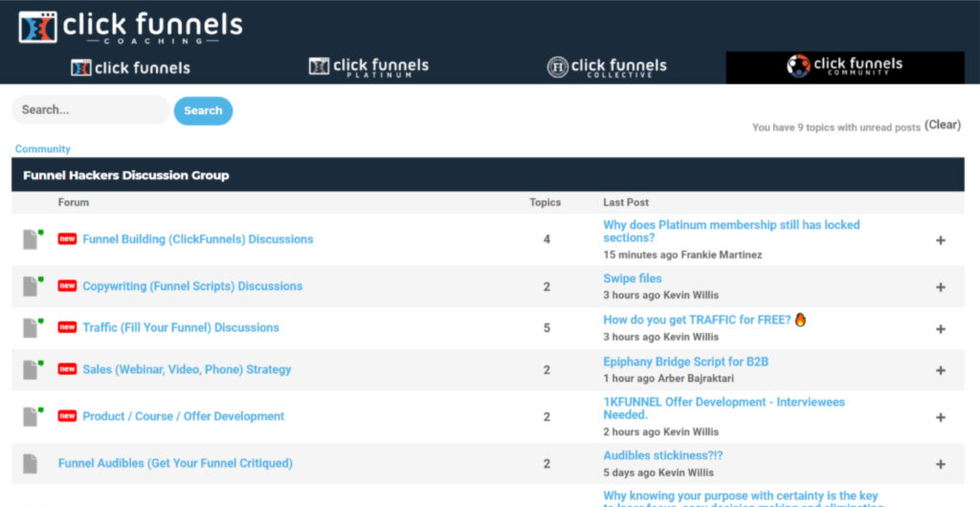The width and height of the screenshot is (980, 507).
Task: Click the Forum column header
Action: point(73,202)
